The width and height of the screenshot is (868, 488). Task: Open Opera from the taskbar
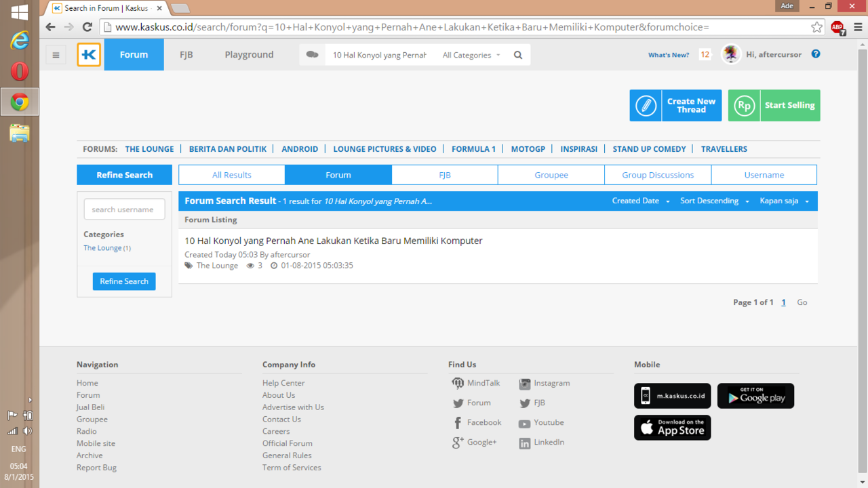[x=20, y=71]
